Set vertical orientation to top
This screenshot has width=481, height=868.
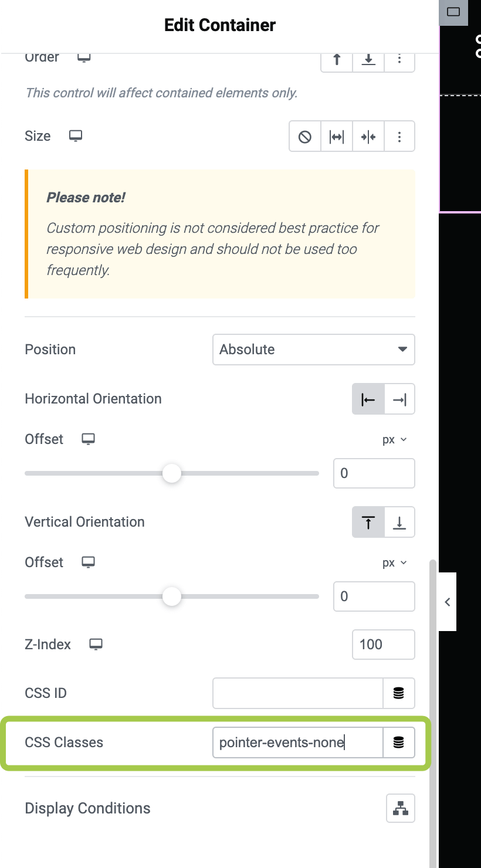[368, 522]
